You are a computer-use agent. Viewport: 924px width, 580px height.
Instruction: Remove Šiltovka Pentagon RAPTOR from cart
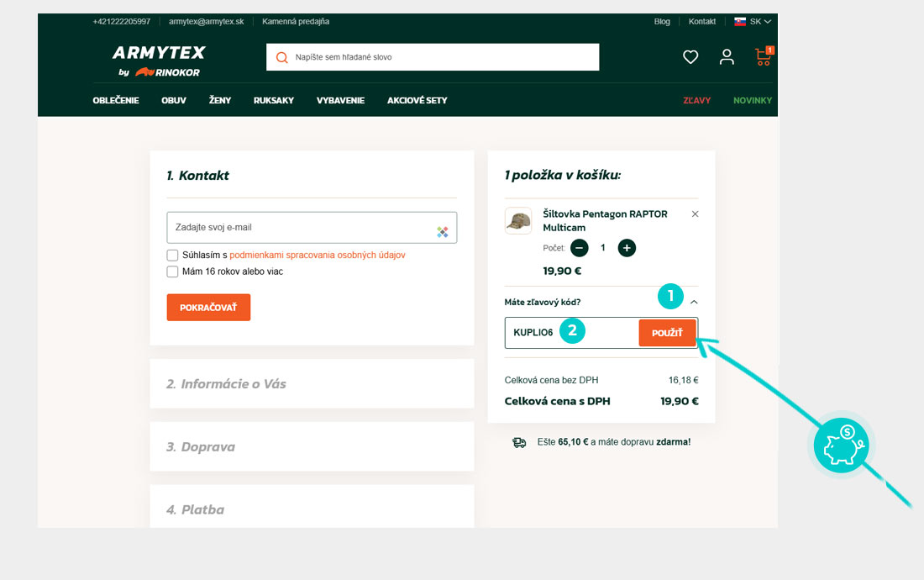click(695, 214)
